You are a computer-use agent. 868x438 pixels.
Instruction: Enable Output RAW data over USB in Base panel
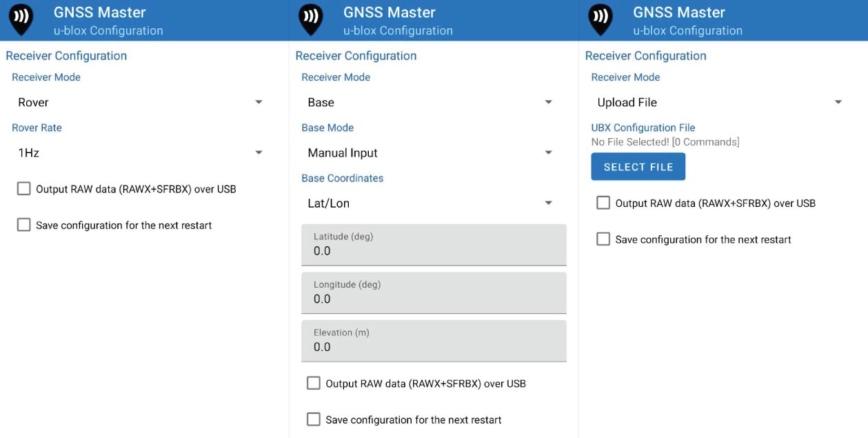tap(314, 383)
